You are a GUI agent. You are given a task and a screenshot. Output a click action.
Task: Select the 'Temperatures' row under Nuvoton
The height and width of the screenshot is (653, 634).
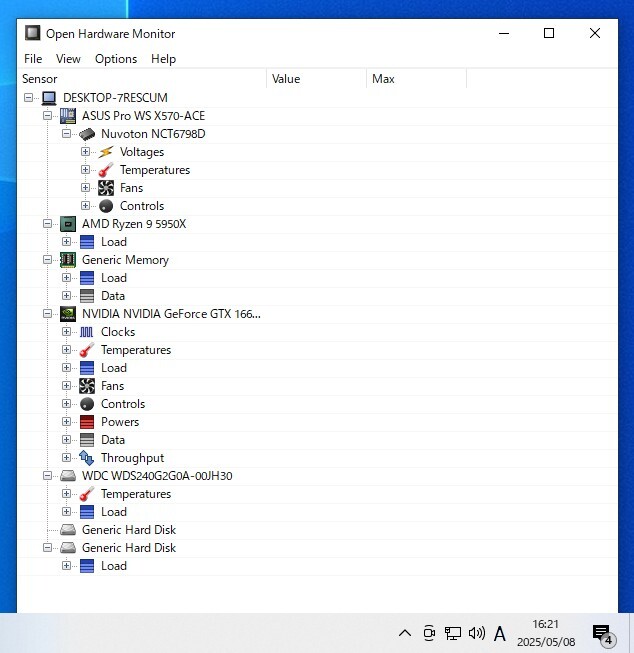pos(317,170)
